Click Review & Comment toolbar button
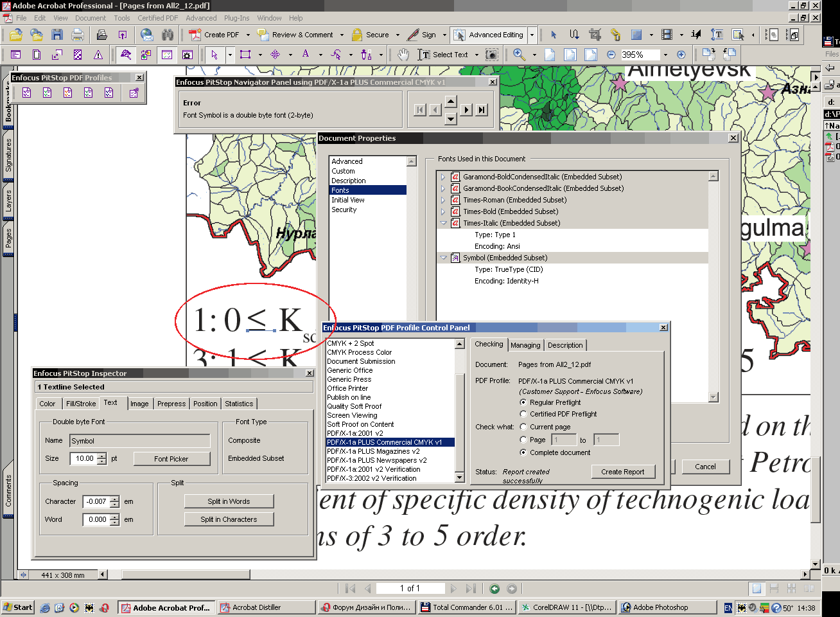Viewport: 840px width, 617px height. [x=296, y=35]
